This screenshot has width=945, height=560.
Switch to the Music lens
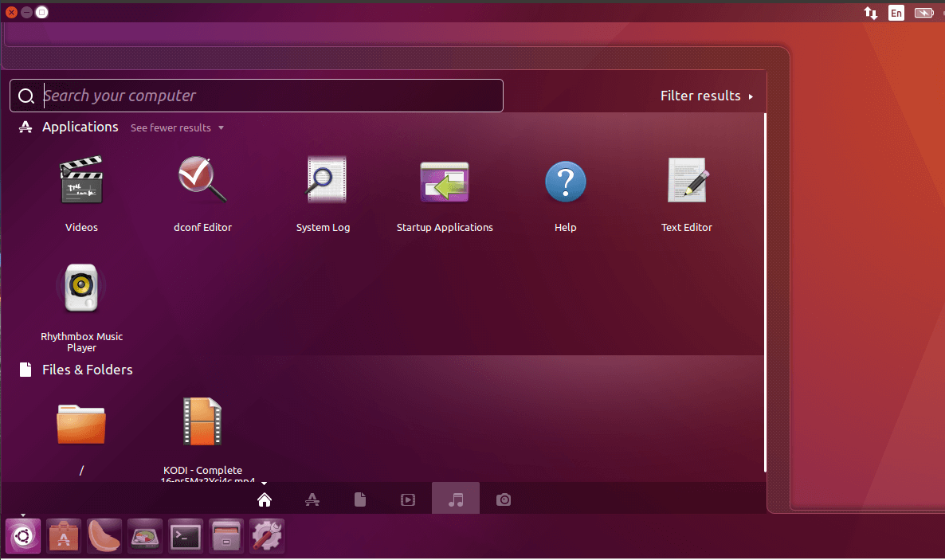pyautogui.click(x=456, y=499)
